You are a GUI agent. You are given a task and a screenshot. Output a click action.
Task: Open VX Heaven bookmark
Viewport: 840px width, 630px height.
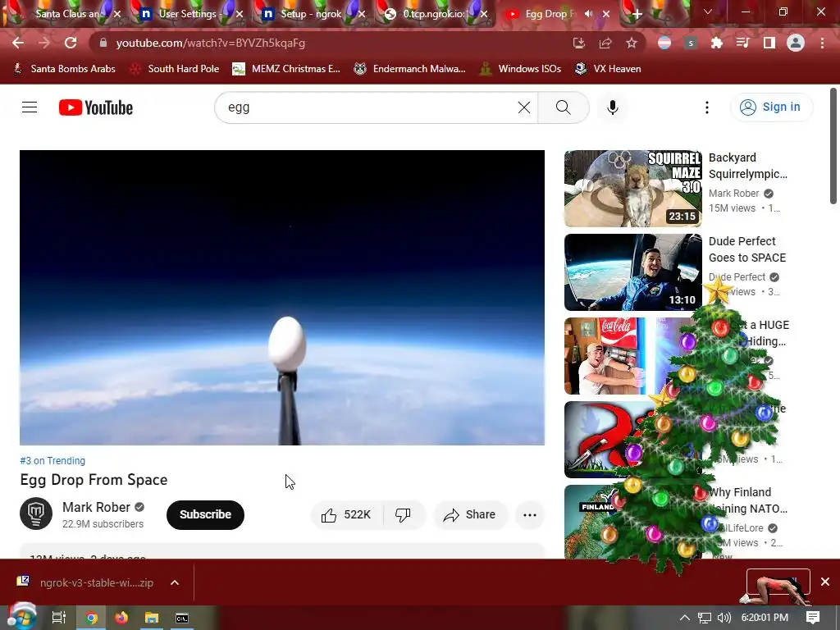[608, 69]
